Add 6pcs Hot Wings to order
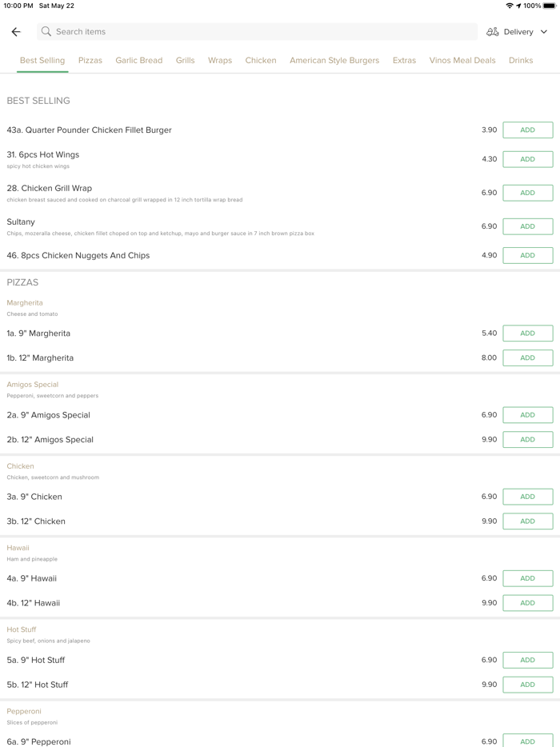560x747 pixels. 527,159
